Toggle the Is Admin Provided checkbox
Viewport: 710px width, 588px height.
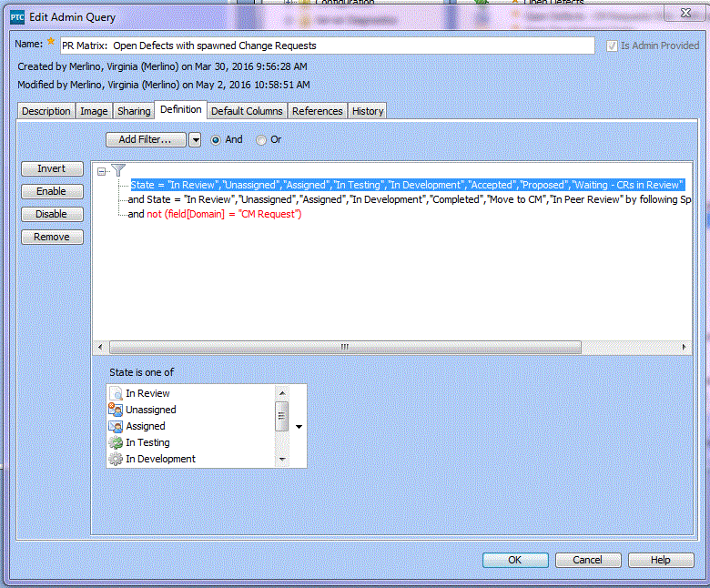(612, 46)
